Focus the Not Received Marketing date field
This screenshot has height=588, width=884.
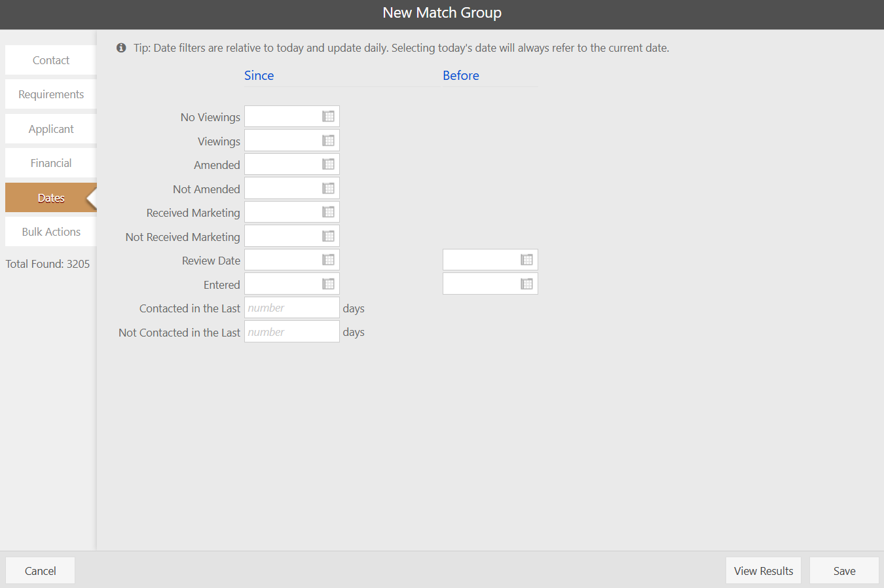click(292, 236)
